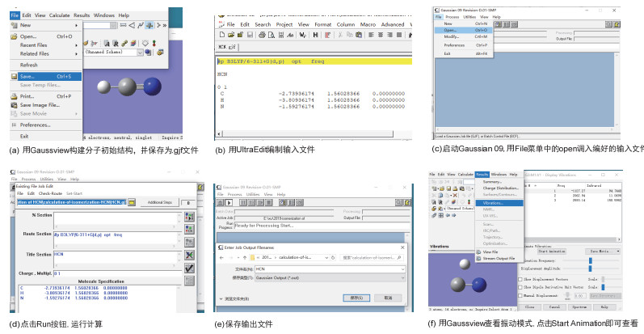The width and height of the screenshot is (644, 334).
Task: Click the Save disk icon in UltraEdit toolbar
Action: point(250,35)
